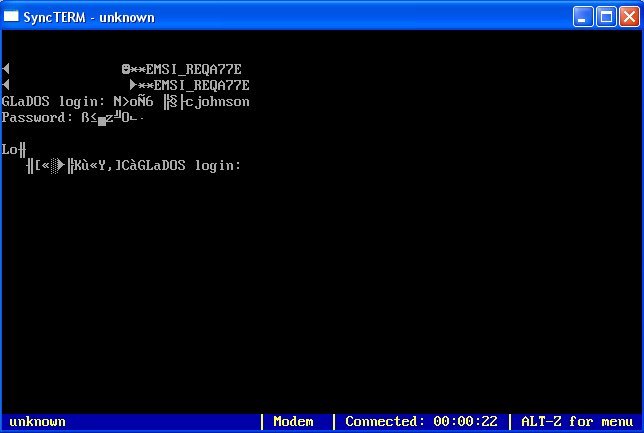Click the 'cjohnson' username text
The width and height of the screenshot is (644, 433).
click(217, 101)
